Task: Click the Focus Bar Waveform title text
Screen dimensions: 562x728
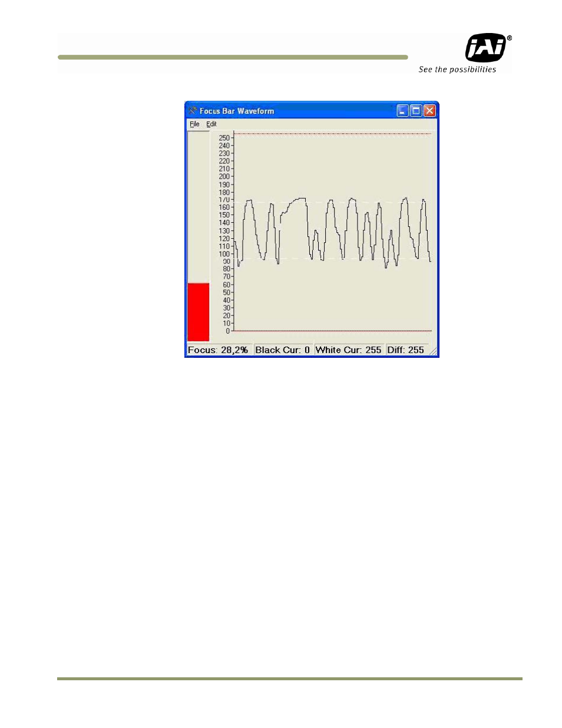Action: point(237,111)
